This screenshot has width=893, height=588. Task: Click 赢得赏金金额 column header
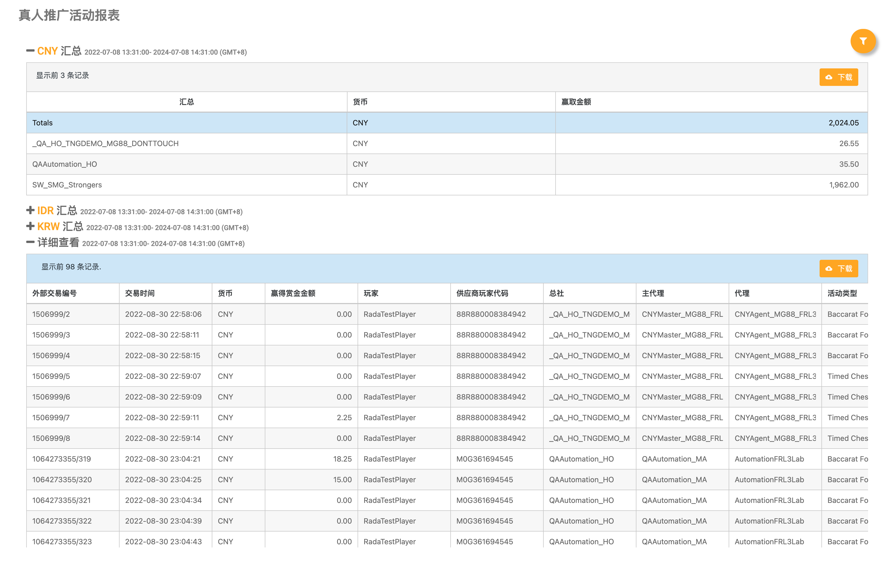(293, 293)
